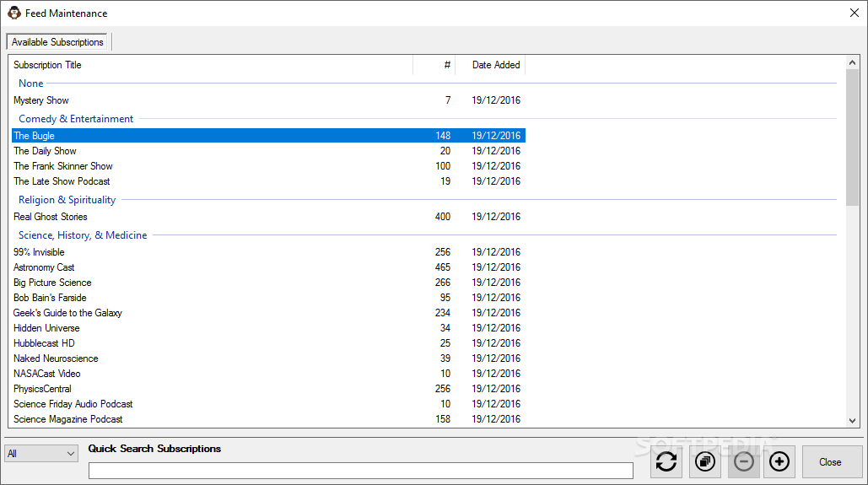The width and height of the screenshot is (868, 485).
Task: Click the scrollbar up arrow
Action: pos(853,62)
